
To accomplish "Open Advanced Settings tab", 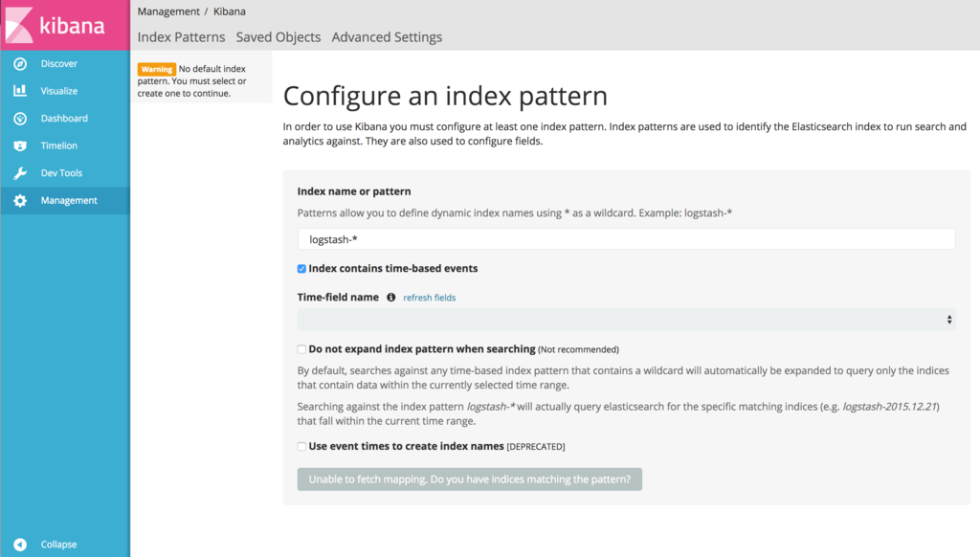I will pos(387,37).
